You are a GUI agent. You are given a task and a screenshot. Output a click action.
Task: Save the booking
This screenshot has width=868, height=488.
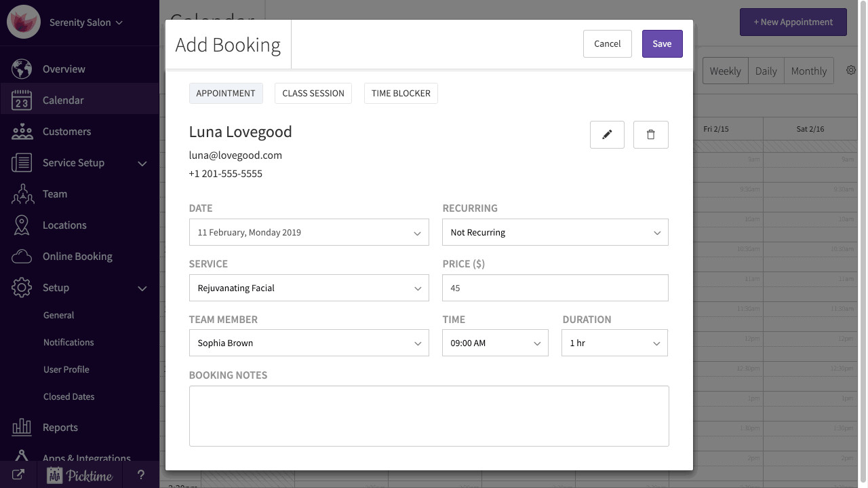pyautogui.click(x=662, y=43)
